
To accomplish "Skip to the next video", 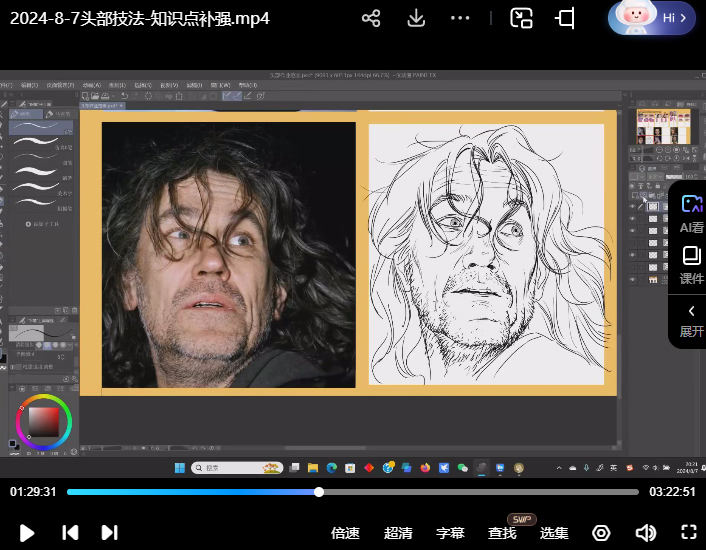I will 110,533.
